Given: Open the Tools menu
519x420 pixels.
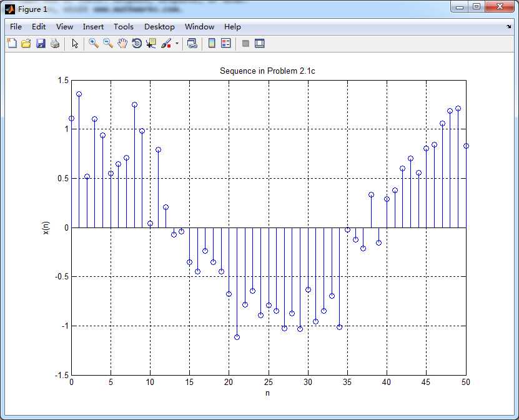Looking at the screenshot, I should pyautogui.click(x=124, y=27).
